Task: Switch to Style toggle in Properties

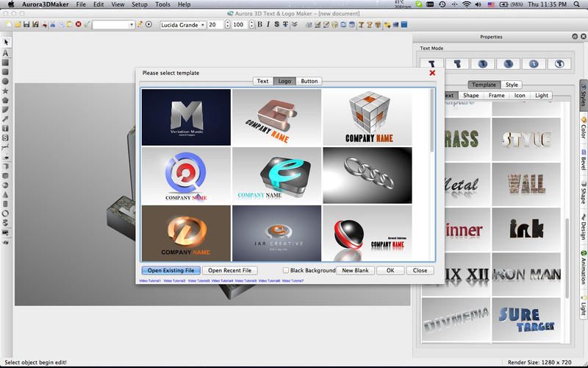Action: tap(512, 85)
